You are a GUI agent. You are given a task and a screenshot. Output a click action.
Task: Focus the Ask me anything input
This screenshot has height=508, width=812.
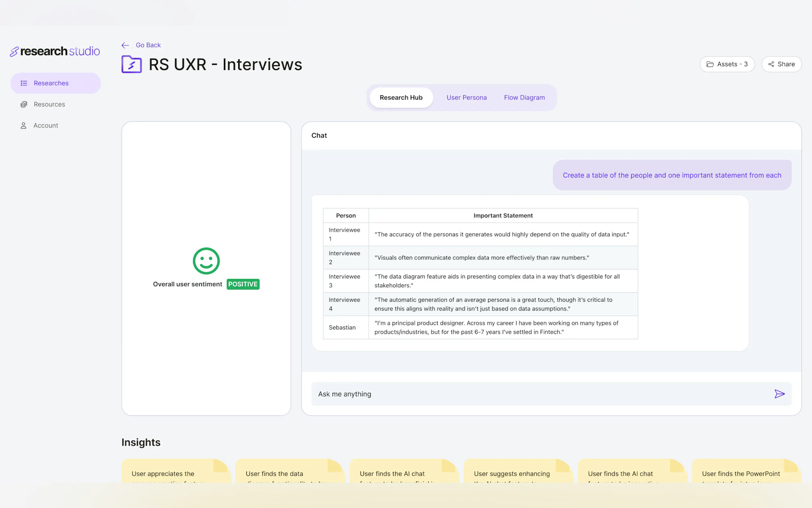click(537, 394)
